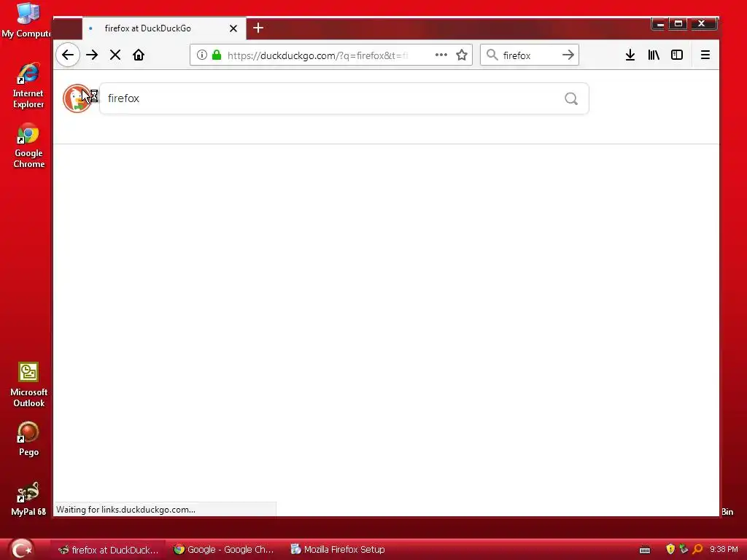Click the green secure connection padlock

coord(217,55)
